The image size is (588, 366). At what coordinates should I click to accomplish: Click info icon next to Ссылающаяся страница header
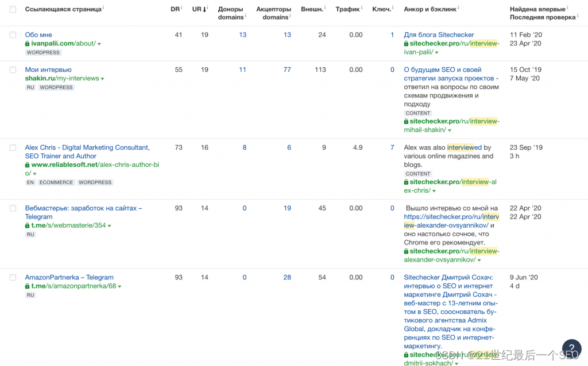tap(103, 7)
